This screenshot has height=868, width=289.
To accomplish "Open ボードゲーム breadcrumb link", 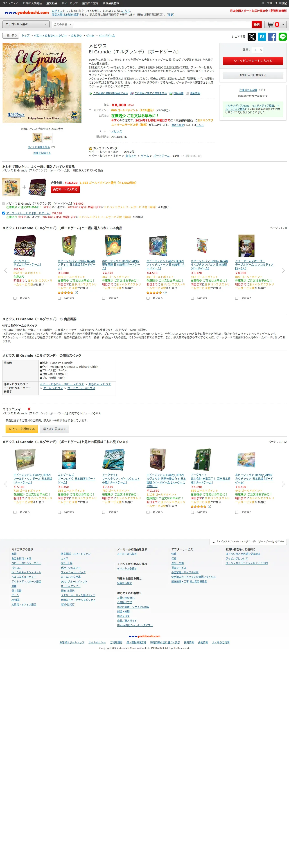I will [x=107, y=35].
